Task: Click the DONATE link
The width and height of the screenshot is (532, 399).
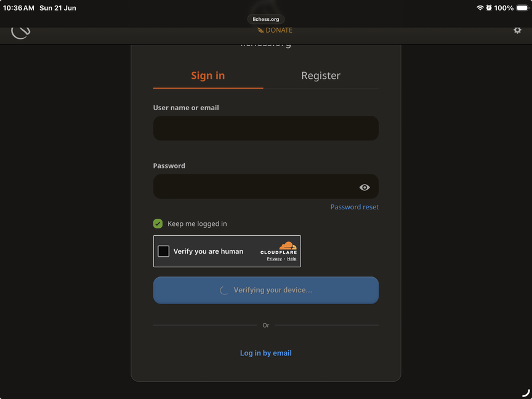Action: tap(275, 30)
